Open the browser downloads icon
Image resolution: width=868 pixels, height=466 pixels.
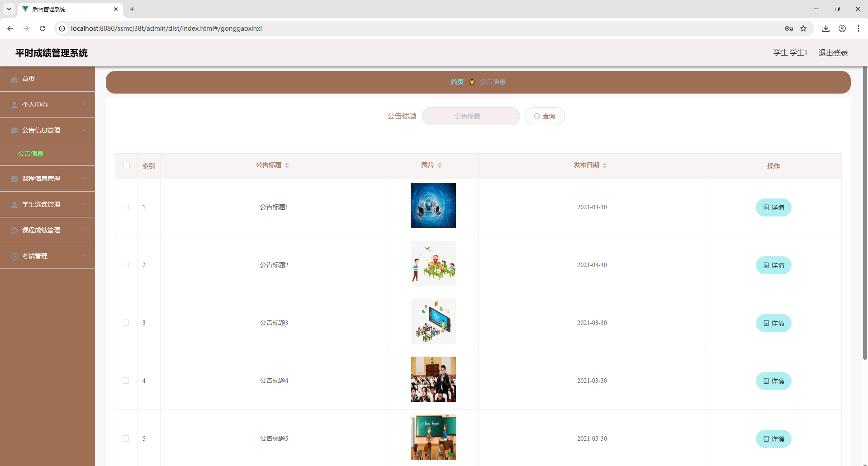[826, 28]
